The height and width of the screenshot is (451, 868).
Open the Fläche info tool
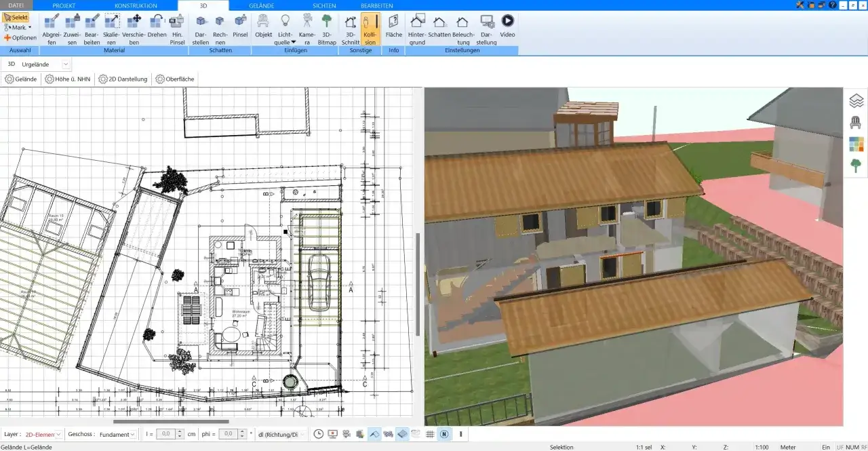click(393, 26)
